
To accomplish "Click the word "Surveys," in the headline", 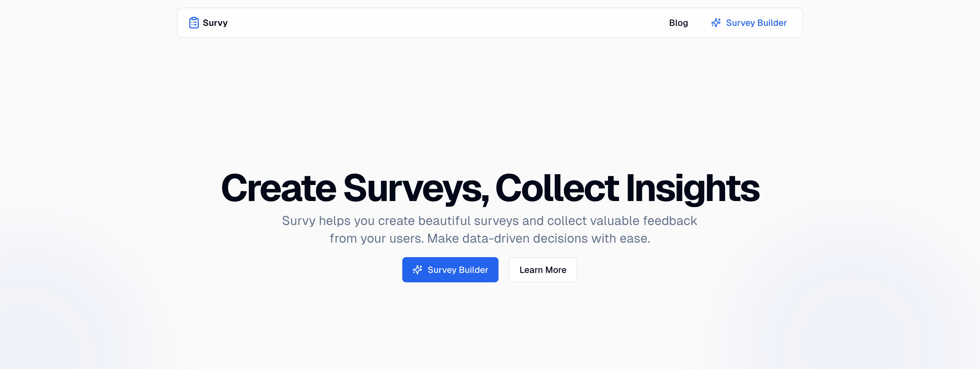I will pos(416,188).
